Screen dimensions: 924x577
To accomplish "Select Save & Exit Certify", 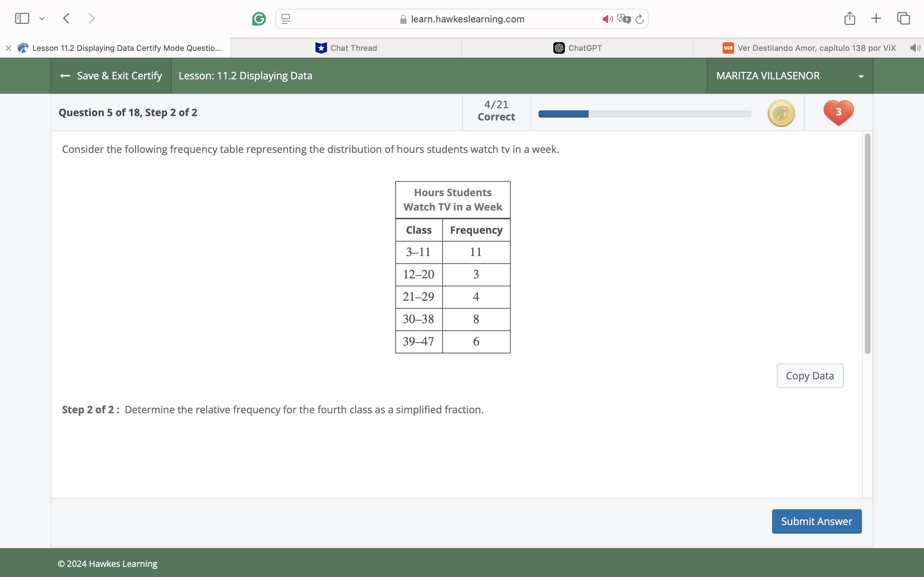I will click(111, 76).
